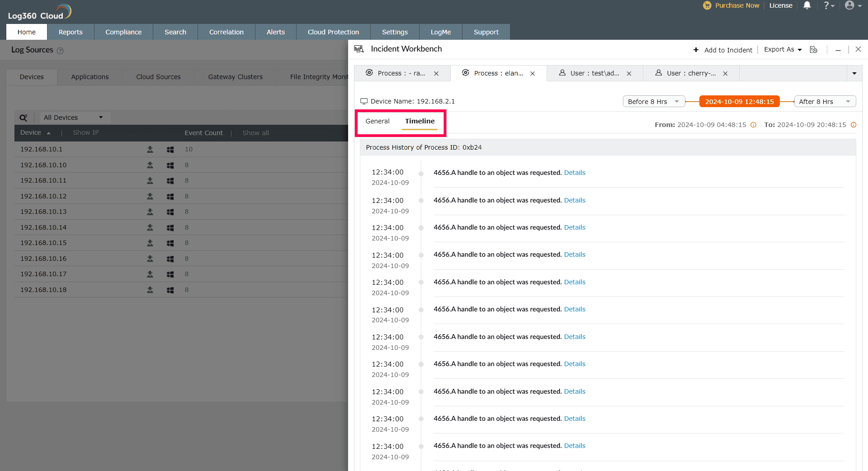
Task: Open the notifications bell
Action: [807, 5]
